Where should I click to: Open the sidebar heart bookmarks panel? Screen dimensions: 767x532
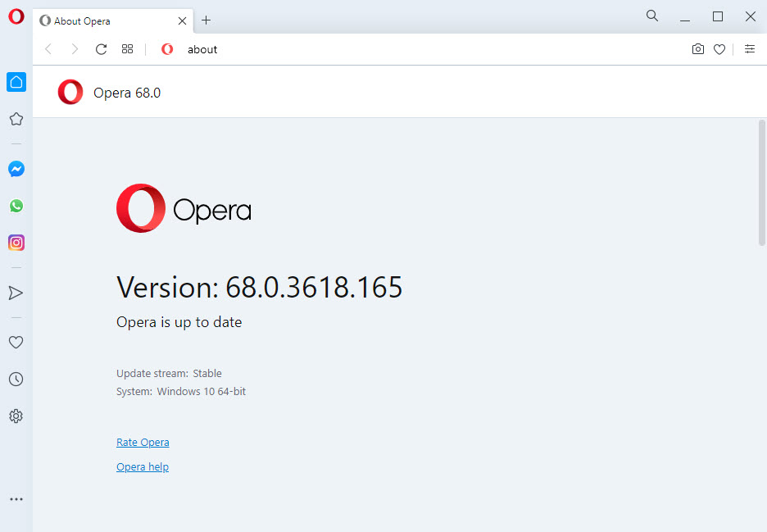coord(16,342)
